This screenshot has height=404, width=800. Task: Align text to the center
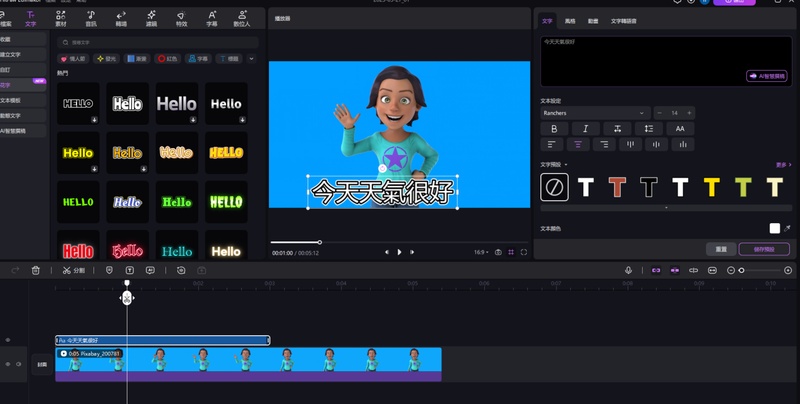pyautogui.click(x=578, y=144)
